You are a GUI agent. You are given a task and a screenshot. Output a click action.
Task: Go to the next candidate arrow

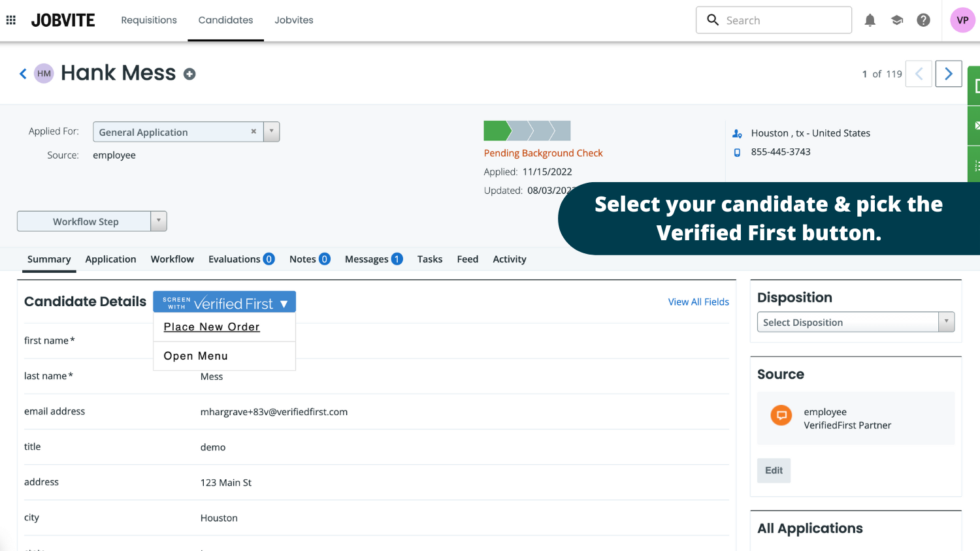click(x=948, y=74)
